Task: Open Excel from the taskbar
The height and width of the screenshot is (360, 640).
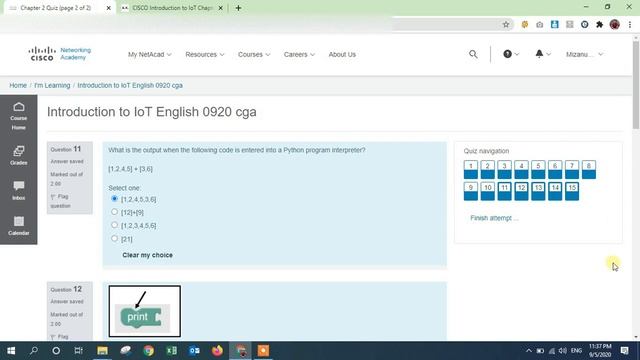Action: 172,351
